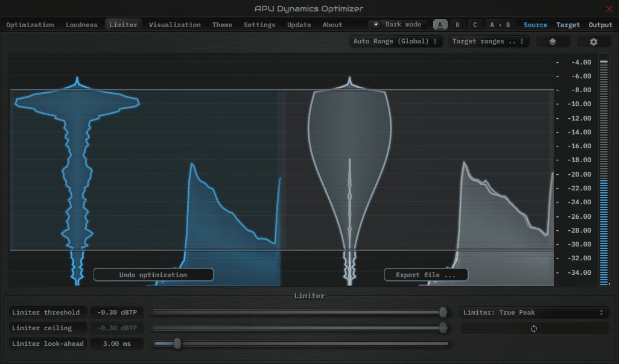Open the gear settings icon button
This screenshot has width=619, height=364.
click(593, 42)
